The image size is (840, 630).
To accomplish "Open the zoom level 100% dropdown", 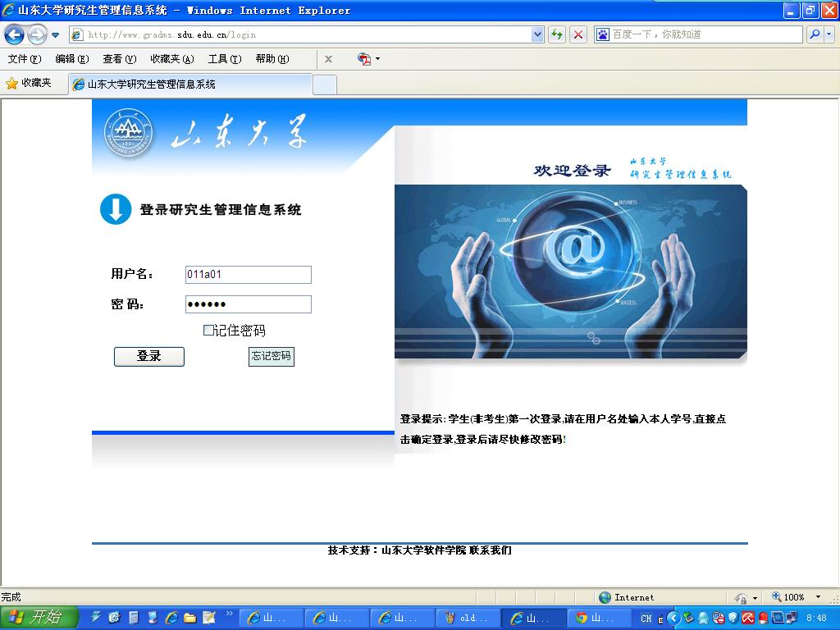I will pos(818,597).
